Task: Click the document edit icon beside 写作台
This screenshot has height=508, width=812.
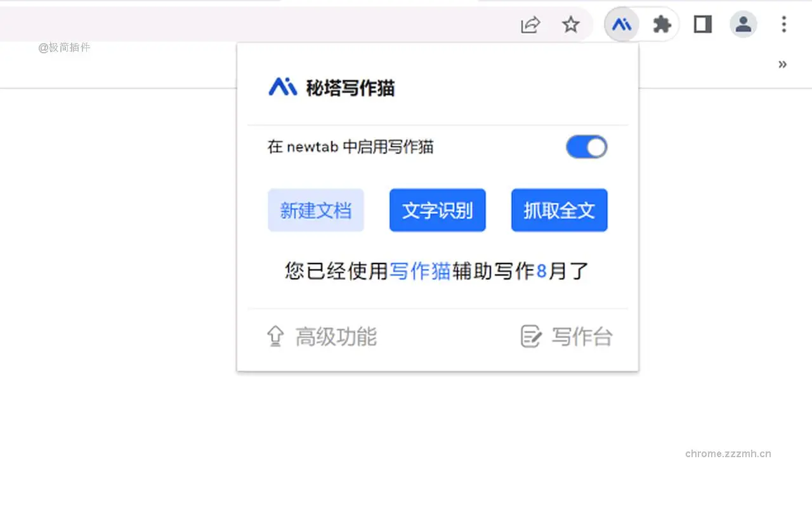Action: pyautogui.click(x=531, y=337)
